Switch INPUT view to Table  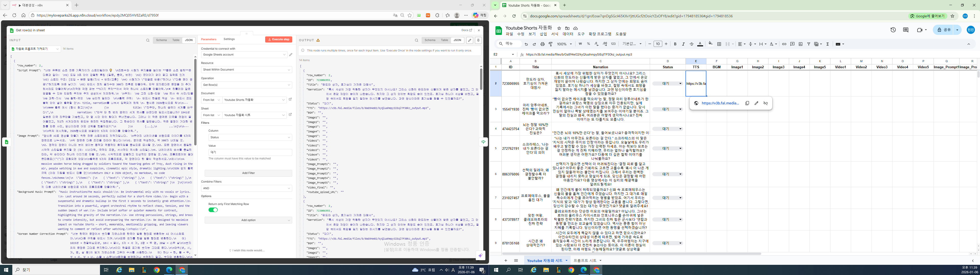pyautogui.click(x=176, y=40)
